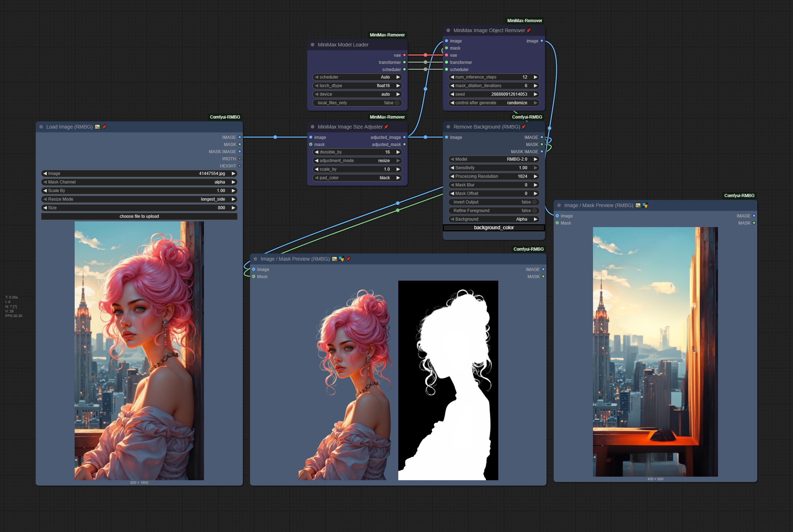Image resolution: width=793 pixels, height=532 pixels.
Task: Click the choose file to upload button
Action: coord(139,216)
